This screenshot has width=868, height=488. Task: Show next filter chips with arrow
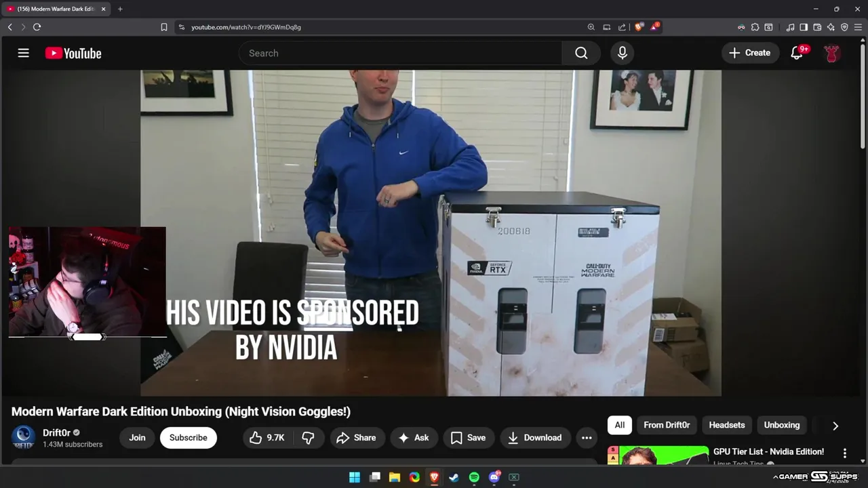(835, 426)
